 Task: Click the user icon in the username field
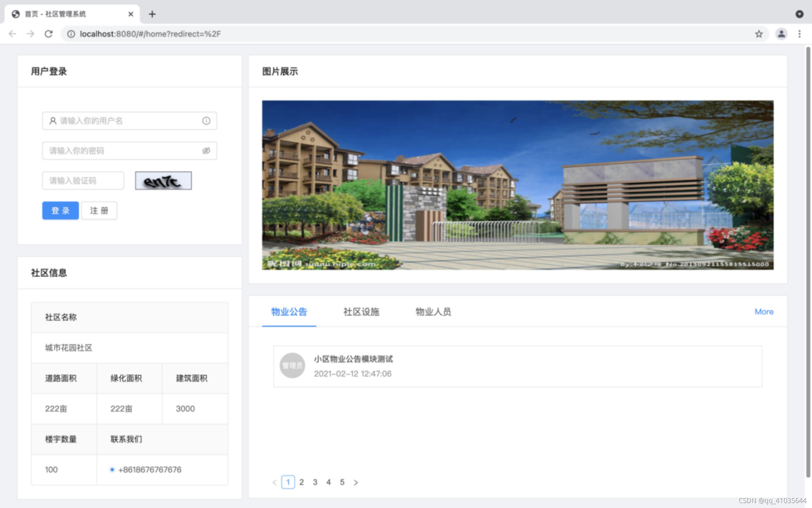tap(52, 121)
